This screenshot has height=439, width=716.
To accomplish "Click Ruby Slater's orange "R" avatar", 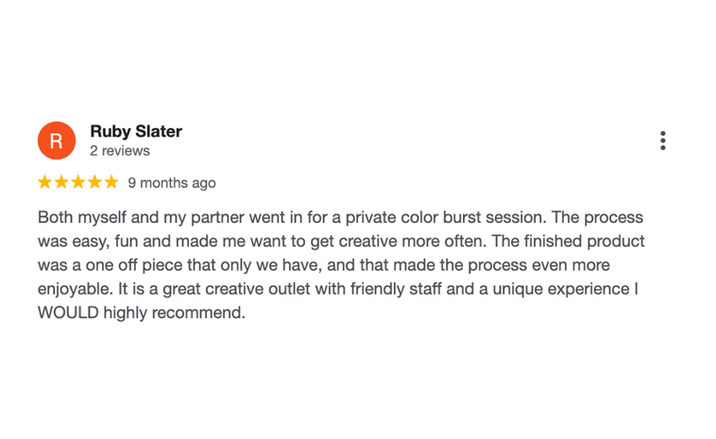I will coord(56,141).
